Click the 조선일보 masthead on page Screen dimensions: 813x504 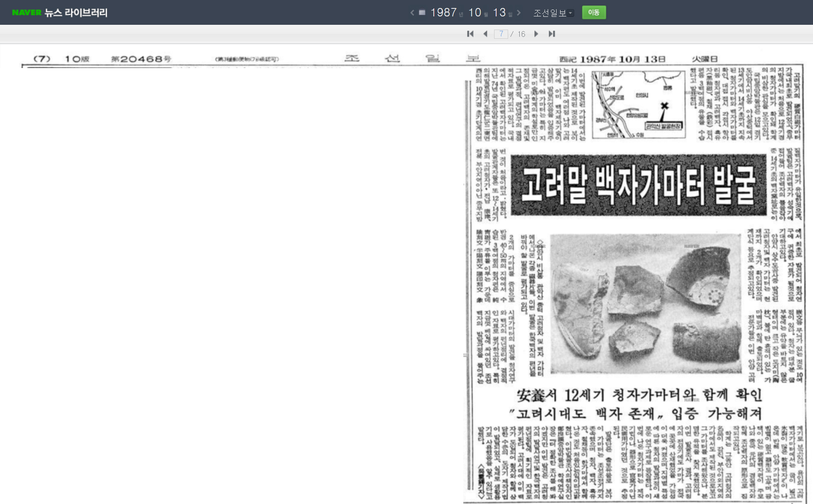[412, 59]
